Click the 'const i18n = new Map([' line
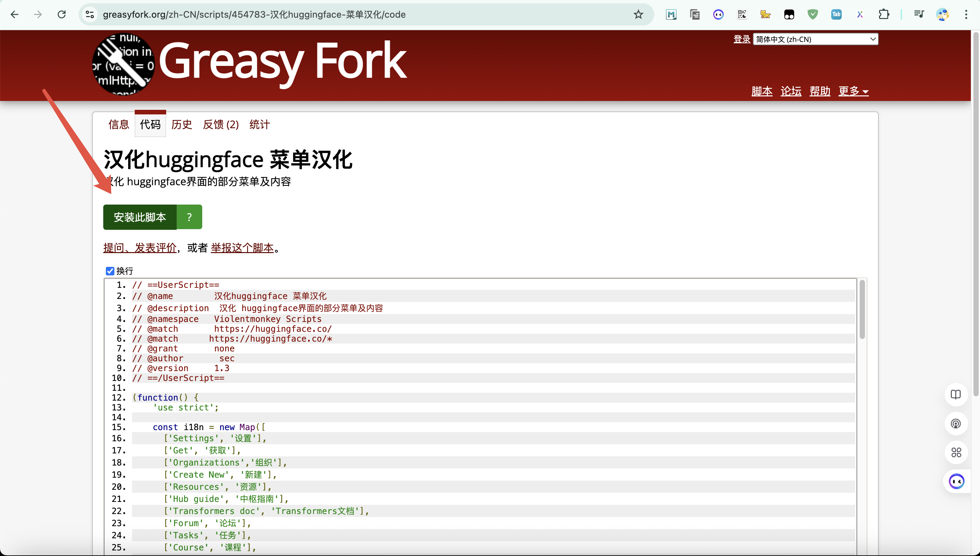The height and width of the screenshot is (556, 980). (x=209, y=427)
